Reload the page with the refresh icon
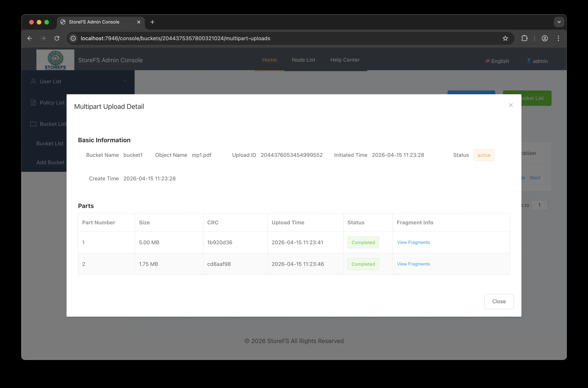This screenshot has width=588, height=388. tap(57, 38)
